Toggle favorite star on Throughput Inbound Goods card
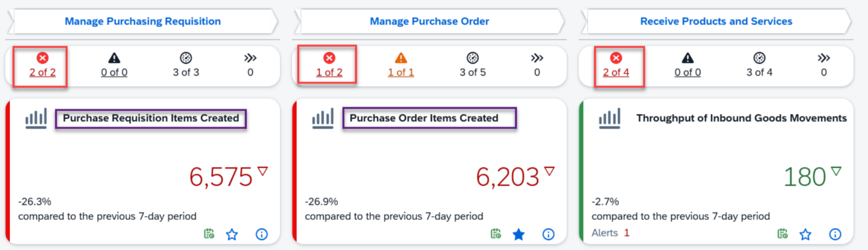 (805, 234)
